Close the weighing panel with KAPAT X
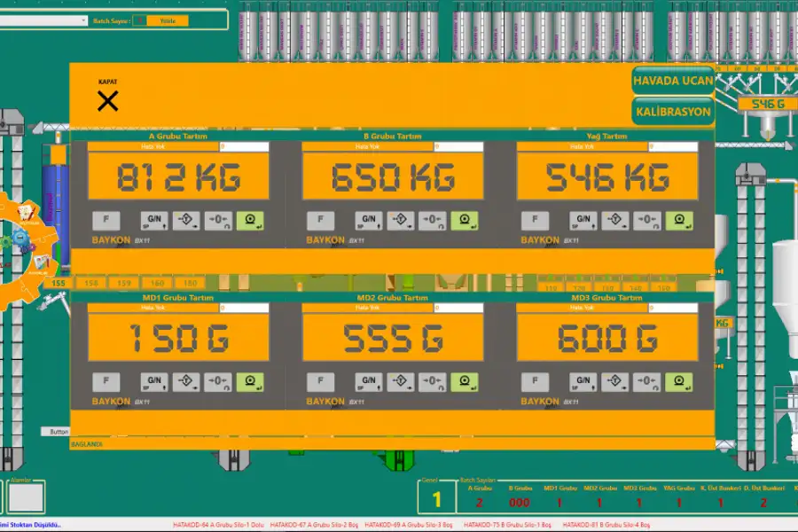Image resolution: width=798 pixels, height=532 pixels. 107,100
